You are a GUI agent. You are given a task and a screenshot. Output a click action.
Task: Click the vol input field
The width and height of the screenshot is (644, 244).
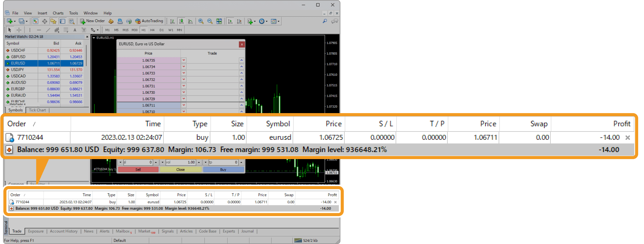pos(181,162)
